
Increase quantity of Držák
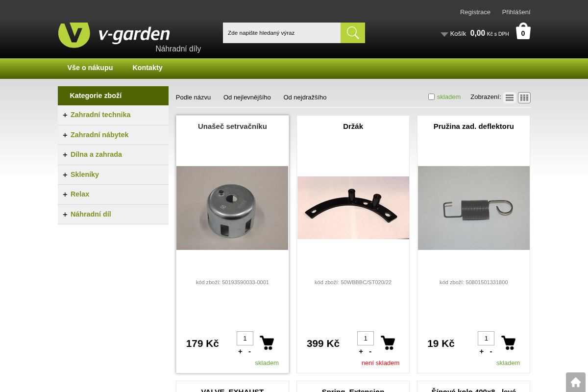tap(361, 351)
